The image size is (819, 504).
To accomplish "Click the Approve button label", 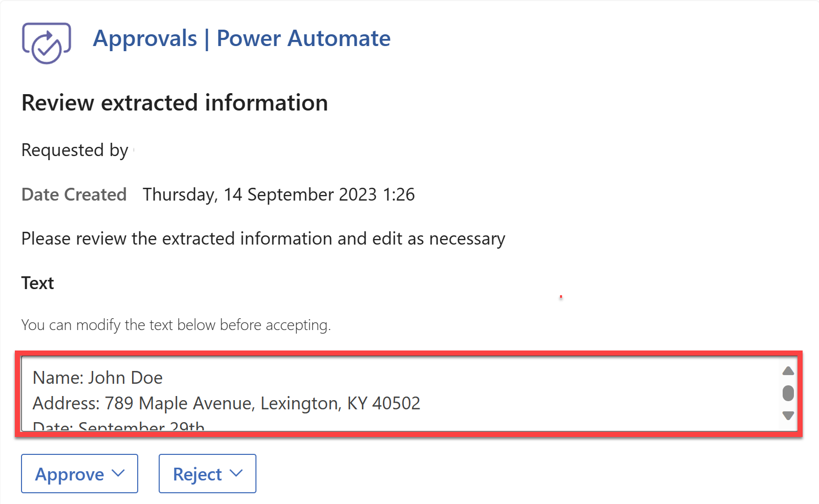I will 70,474.
